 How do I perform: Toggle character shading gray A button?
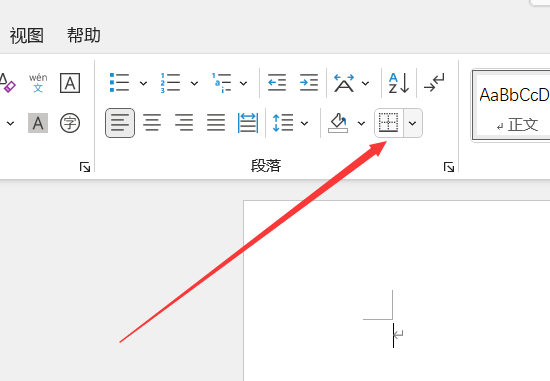click(38, 123)
